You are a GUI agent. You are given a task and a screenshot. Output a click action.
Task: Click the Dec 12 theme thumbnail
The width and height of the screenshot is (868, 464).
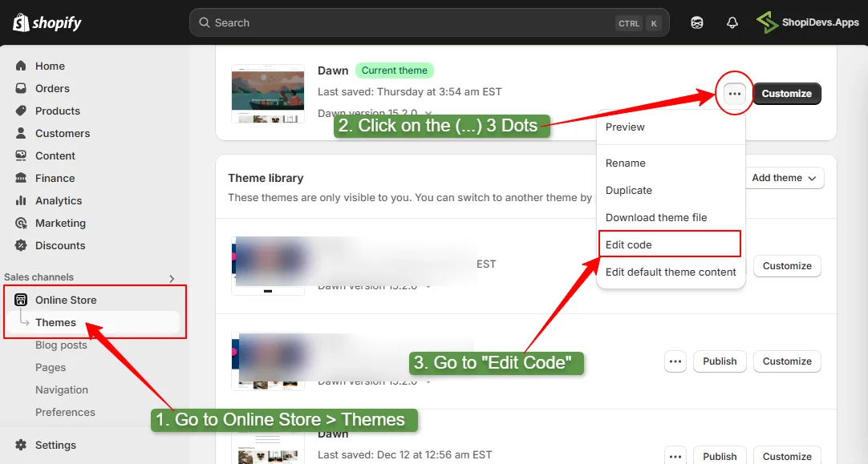tap(268, 449)
